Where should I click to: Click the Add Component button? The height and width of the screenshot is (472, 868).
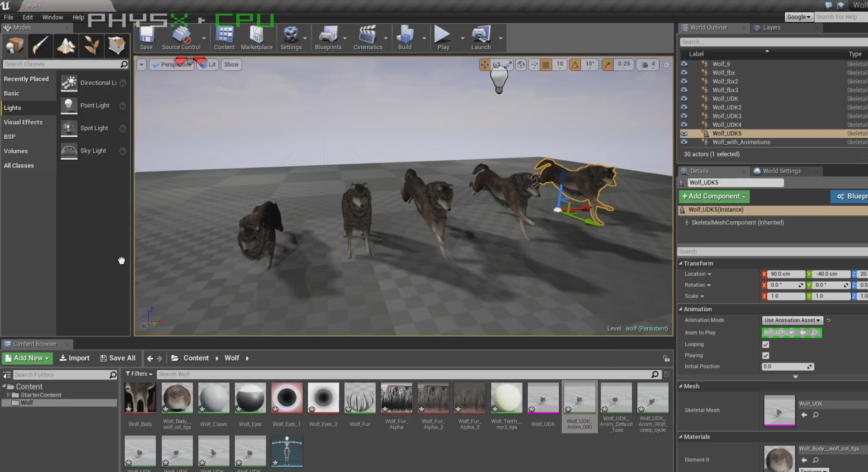tap(714, 196)
